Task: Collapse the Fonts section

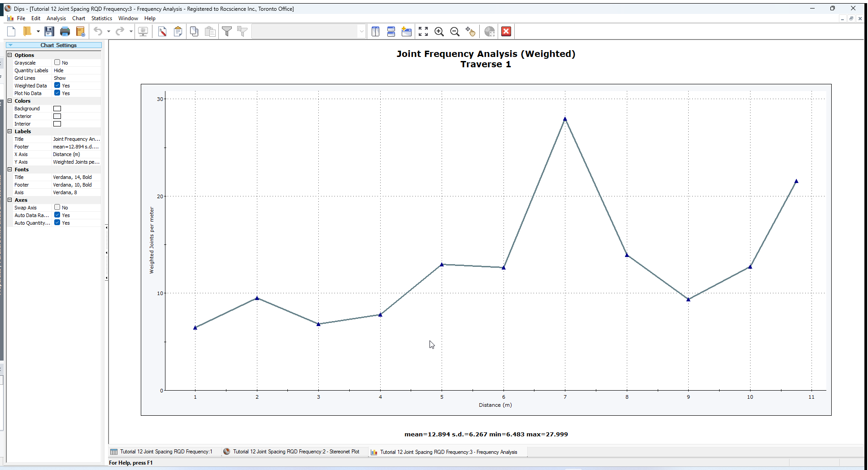Action: 10,170
